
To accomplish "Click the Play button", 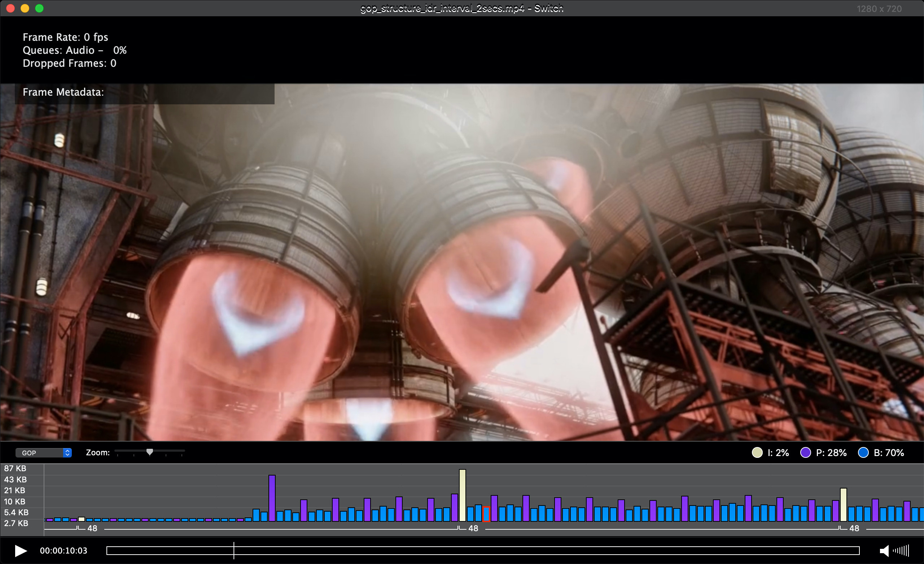I will 21,551.
